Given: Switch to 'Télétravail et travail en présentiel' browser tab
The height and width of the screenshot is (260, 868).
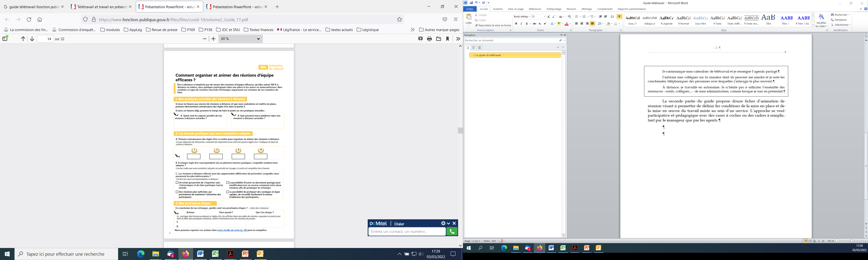Looking at the screenshot, I should pyautogui.click(x=99, y=7).
